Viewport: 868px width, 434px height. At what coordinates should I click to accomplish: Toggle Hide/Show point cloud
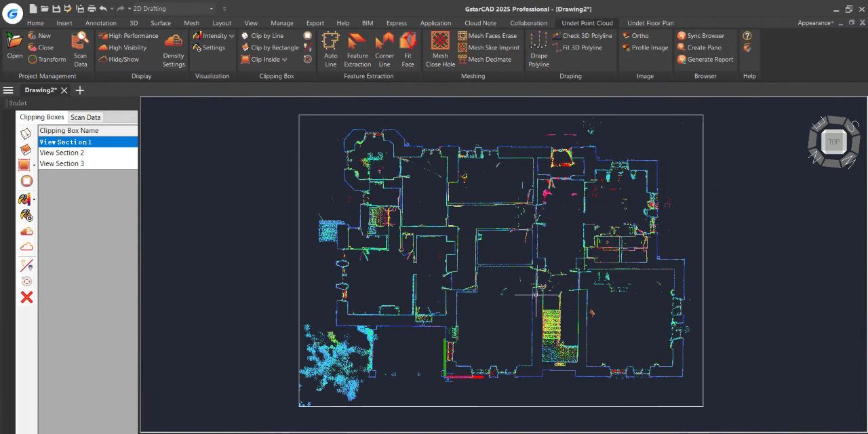(x=119, y=59)
